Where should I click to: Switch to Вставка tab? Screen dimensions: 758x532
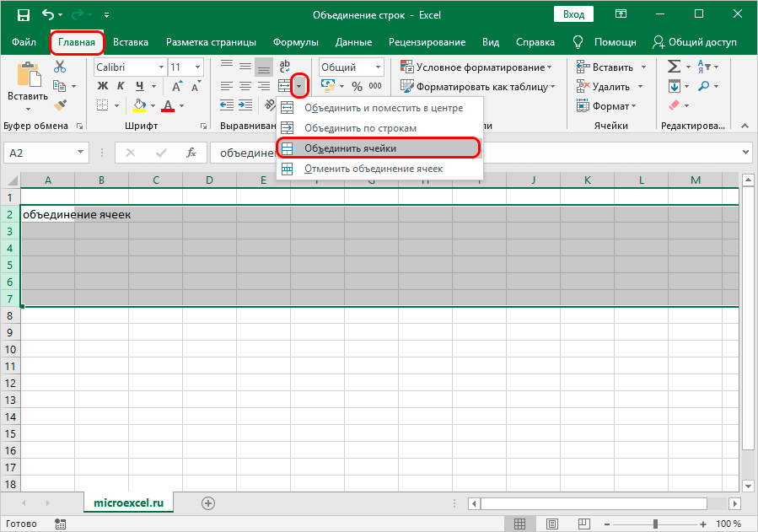(131, 42)
